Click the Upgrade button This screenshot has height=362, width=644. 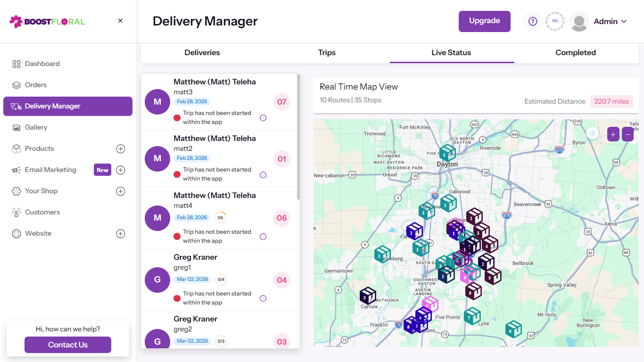pos(485,21)
